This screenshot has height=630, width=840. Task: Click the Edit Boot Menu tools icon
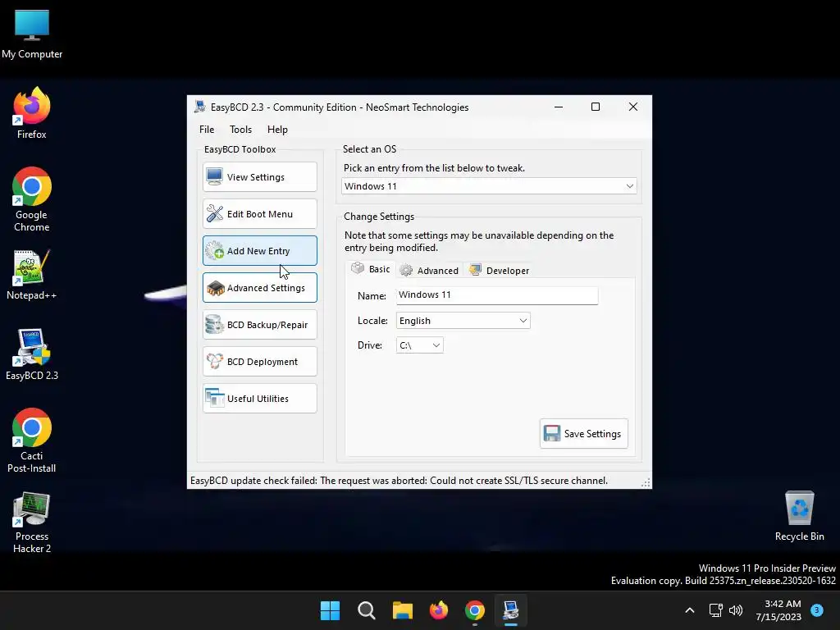click(x=215, y=214)
